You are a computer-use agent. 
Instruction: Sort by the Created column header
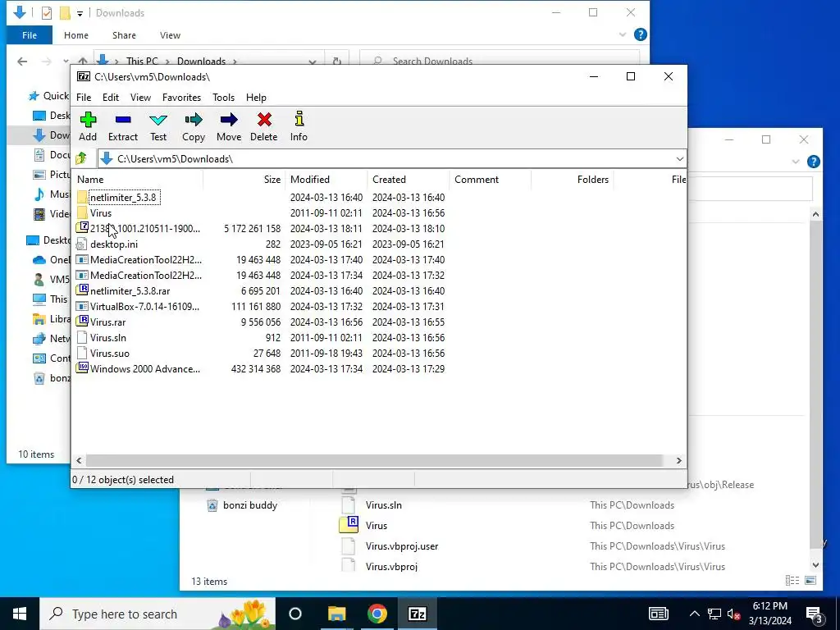click(x=409, y=180)
